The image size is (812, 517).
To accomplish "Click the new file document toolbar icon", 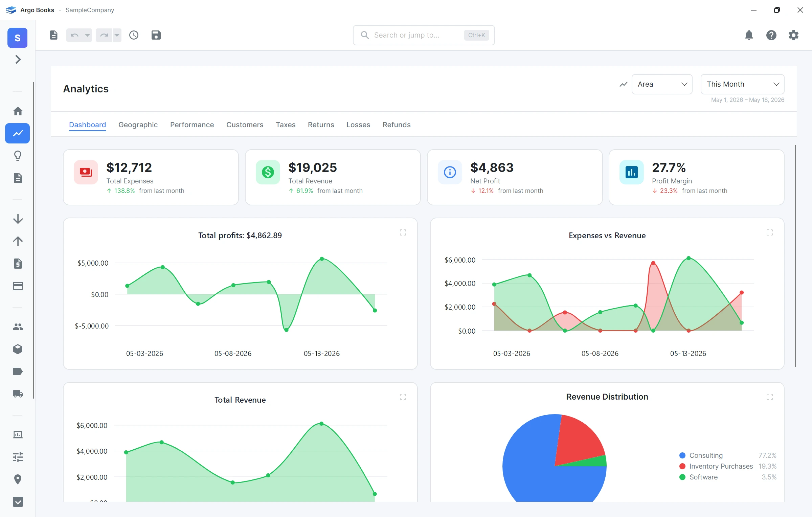I will [x=53, y=35].
